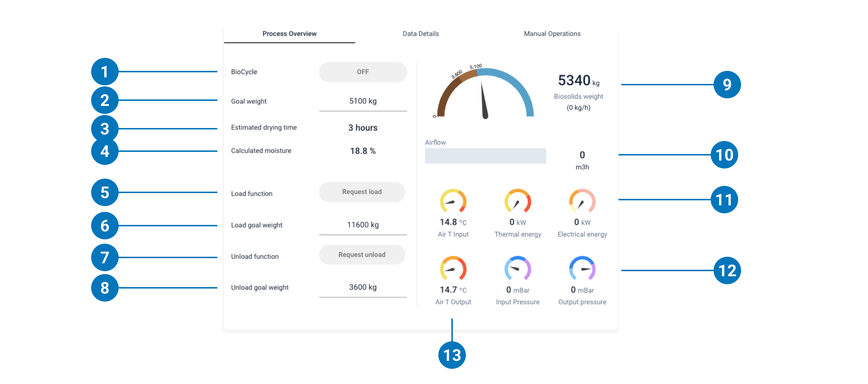Viewport: 868px width, 384px height.
Task: Switch to the Data Details tab
Action: point(421,34)
